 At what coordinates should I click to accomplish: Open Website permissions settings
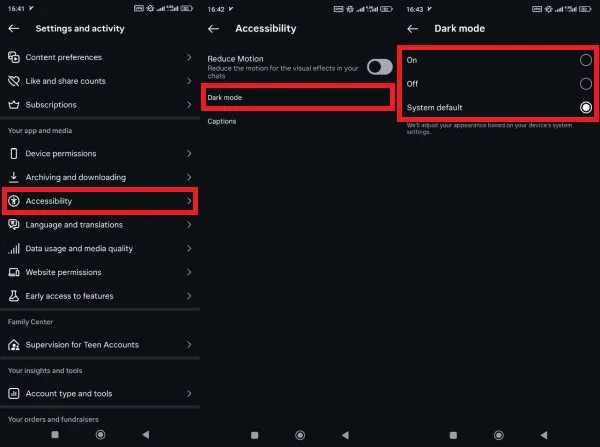click(100, 272)
